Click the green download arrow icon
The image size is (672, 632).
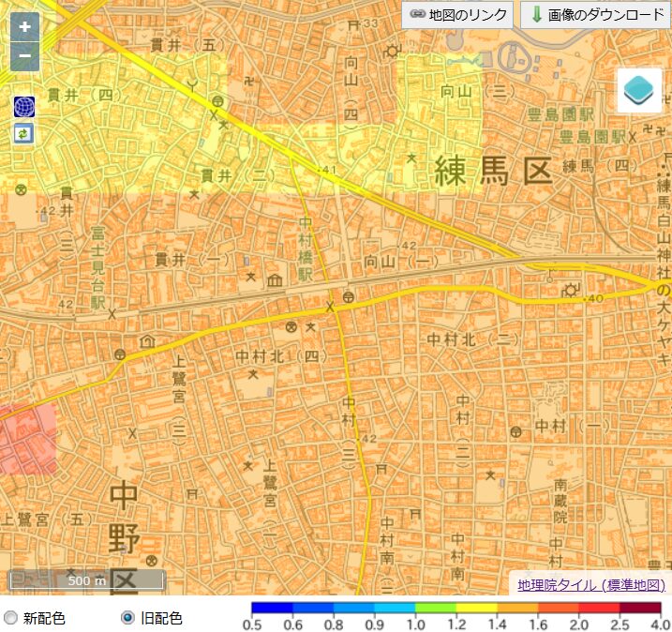[x=535, y=15]
